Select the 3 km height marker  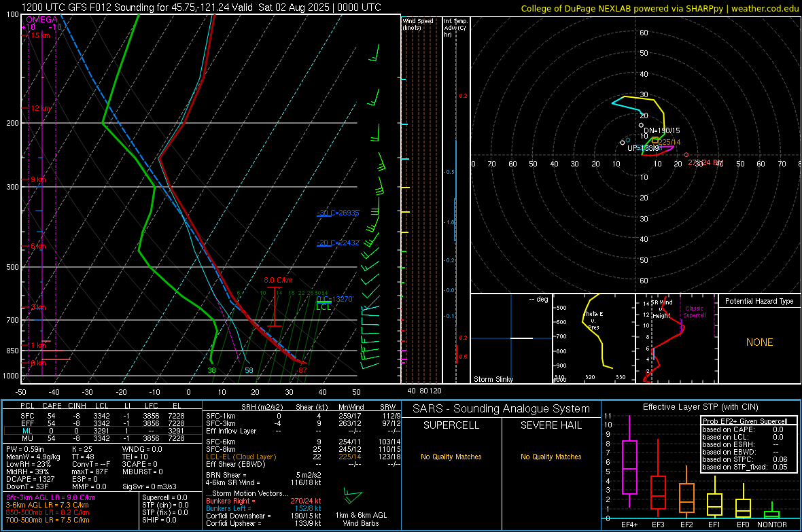tap(38, 307)
